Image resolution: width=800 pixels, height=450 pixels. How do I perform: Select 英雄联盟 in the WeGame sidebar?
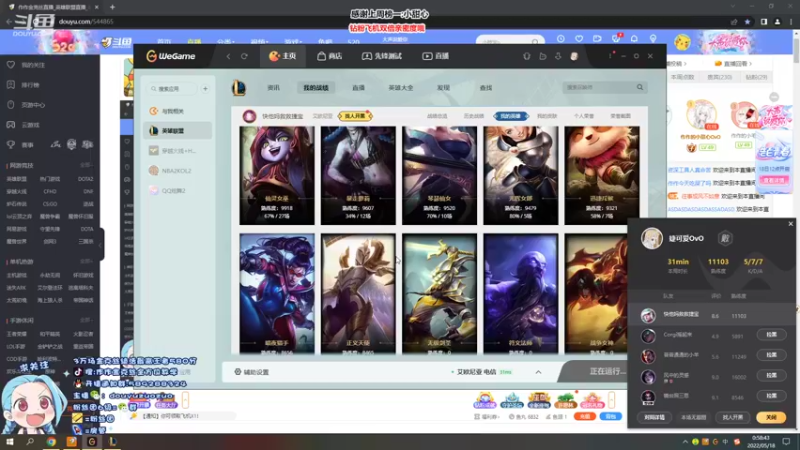pyautogui.click(x=178, y=131)
